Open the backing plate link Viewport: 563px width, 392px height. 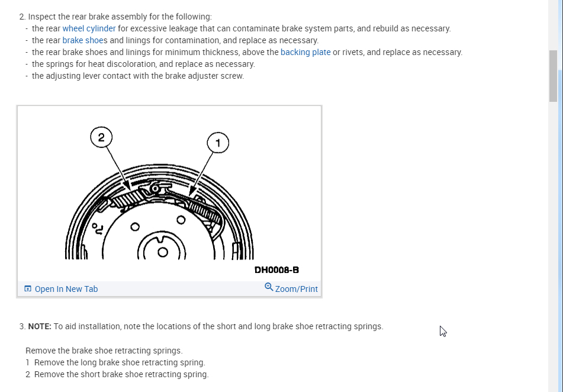click(305, 52)
